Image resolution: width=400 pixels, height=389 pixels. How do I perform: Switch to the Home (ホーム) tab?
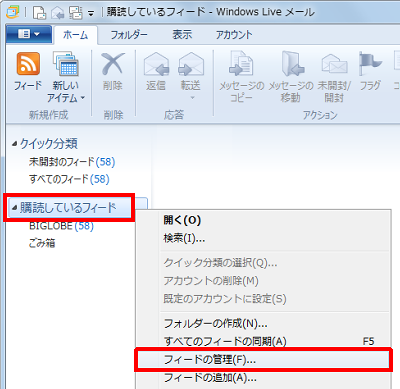75,35
